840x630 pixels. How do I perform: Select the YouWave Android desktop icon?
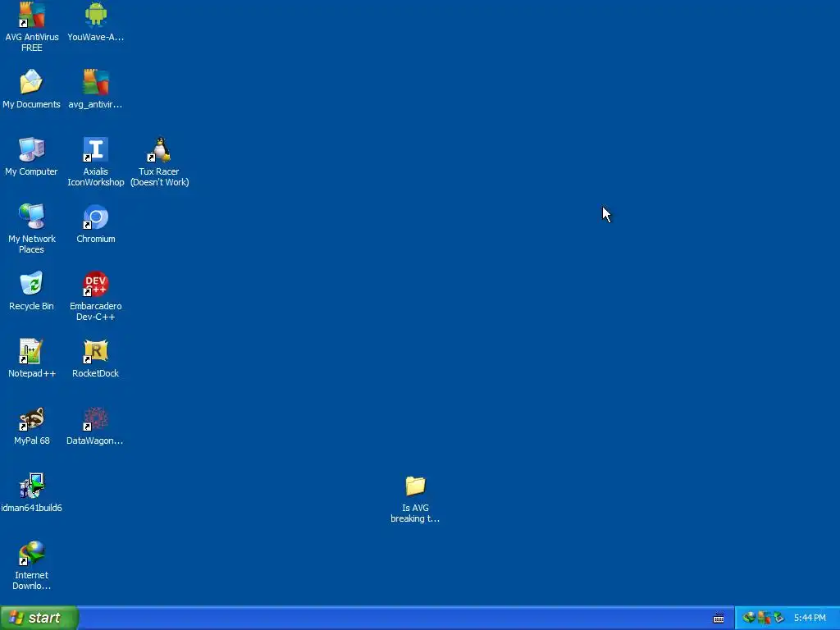pyautogui.click(x=96, y=15)
